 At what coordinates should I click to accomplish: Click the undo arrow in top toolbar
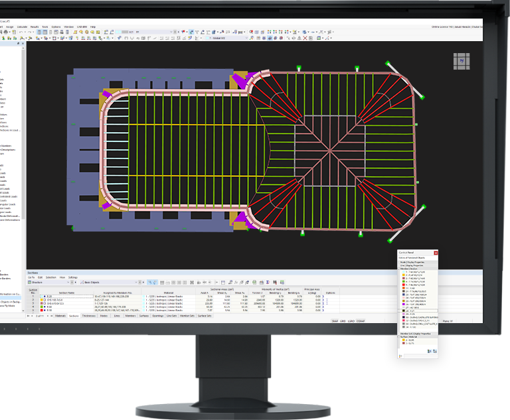(21, 33)
